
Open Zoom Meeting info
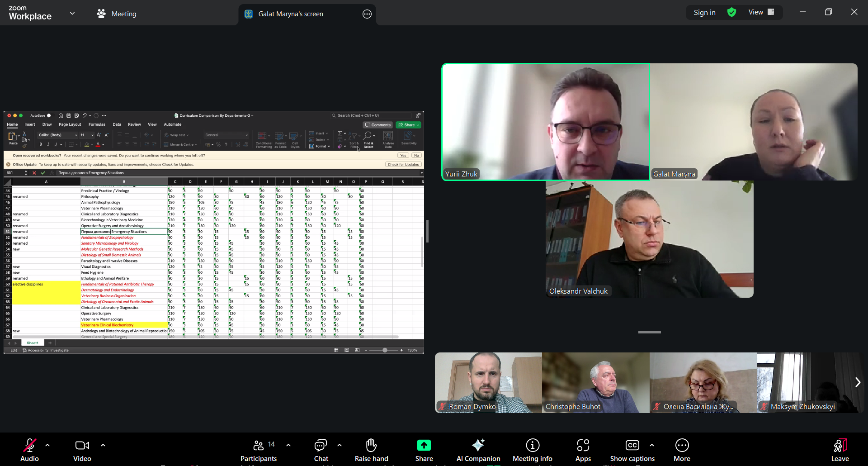(x=533, y=450)
